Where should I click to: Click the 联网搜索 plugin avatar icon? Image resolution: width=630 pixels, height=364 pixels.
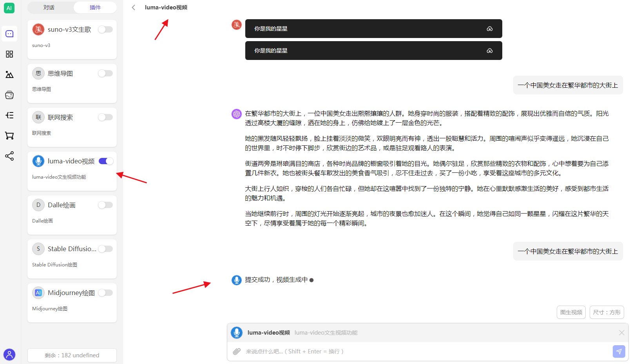point(38,117)
